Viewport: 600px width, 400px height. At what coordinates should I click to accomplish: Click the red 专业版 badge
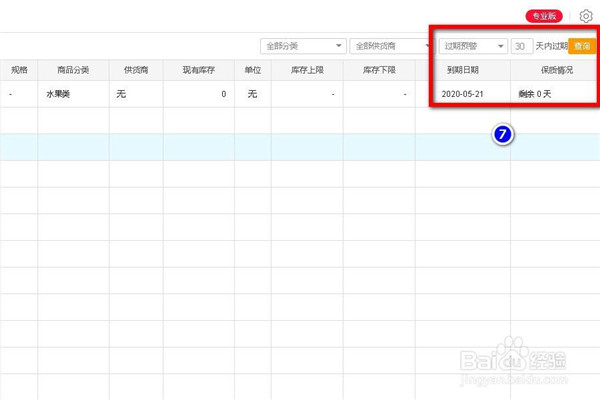point(544,16)
